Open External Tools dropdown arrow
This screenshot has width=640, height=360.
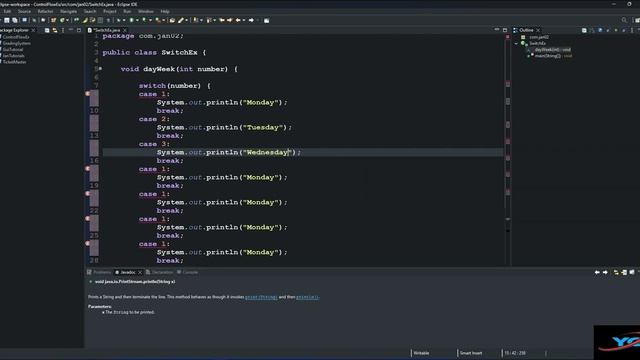(163, 20)
